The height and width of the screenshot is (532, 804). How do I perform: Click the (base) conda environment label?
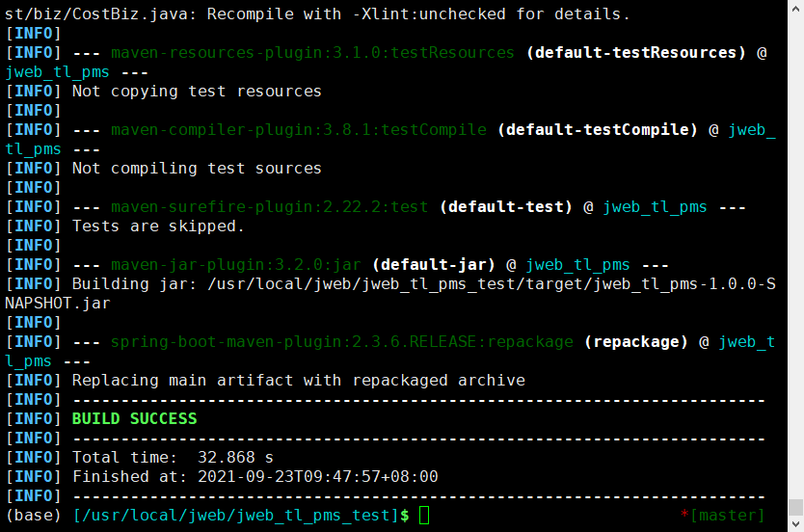(x=34, y=516)
